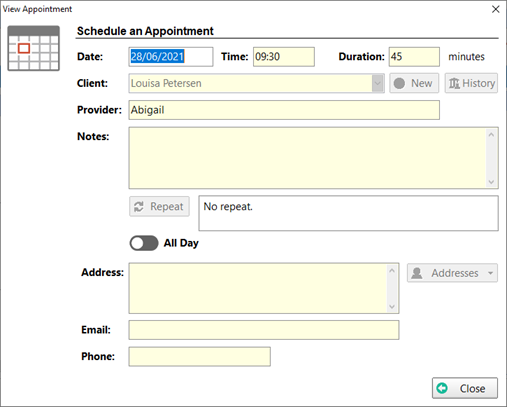Click the Close button with green arrow
The width and height of the screenshot is (507, 407).
click(465, 388)
